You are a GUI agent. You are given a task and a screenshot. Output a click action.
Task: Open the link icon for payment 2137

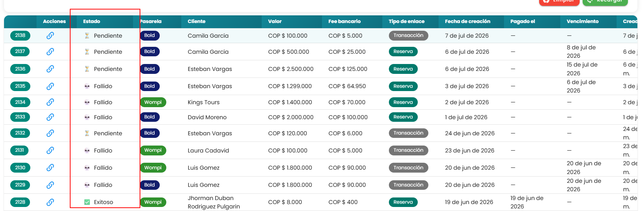point(50,52)
